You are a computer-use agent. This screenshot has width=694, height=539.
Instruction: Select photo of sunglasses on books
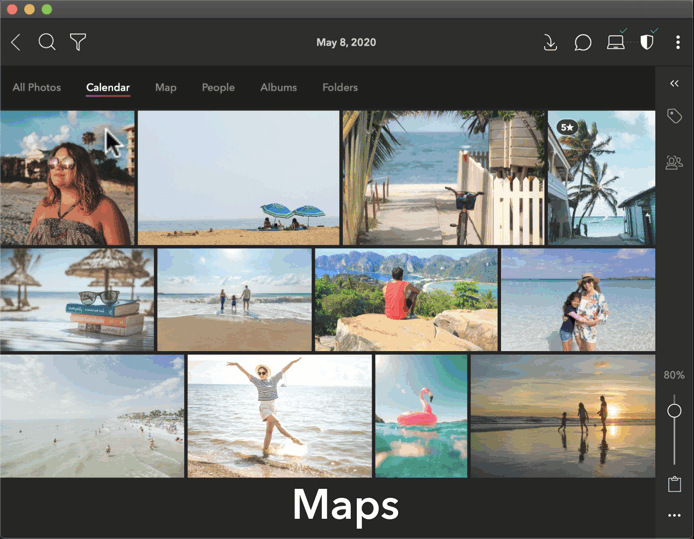(x=77, y=300)
